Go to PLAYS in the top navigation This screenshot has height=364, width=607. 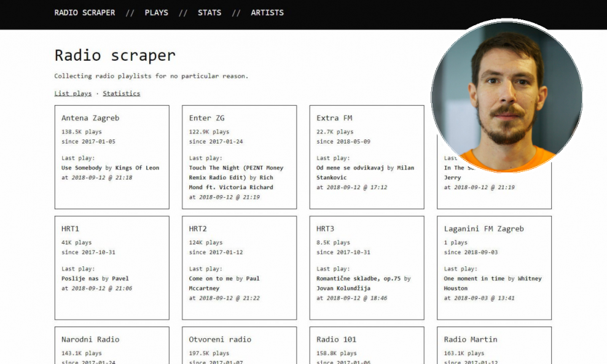(x=157, y=13)
